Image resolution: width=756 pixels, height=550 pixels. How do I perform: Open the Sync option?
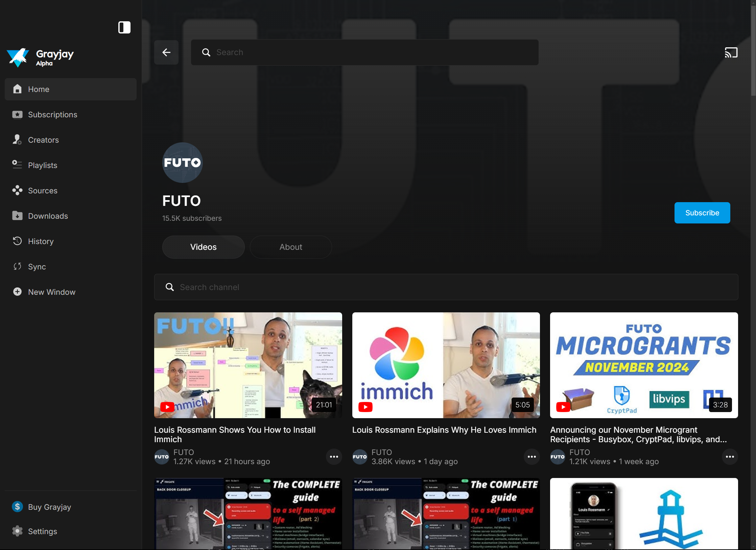point(37,267)
